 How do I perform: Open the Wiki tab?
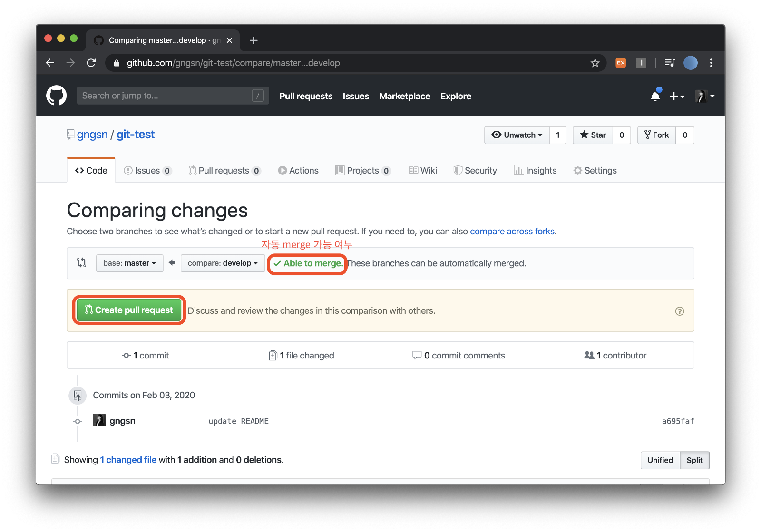(x=423, y=170)
